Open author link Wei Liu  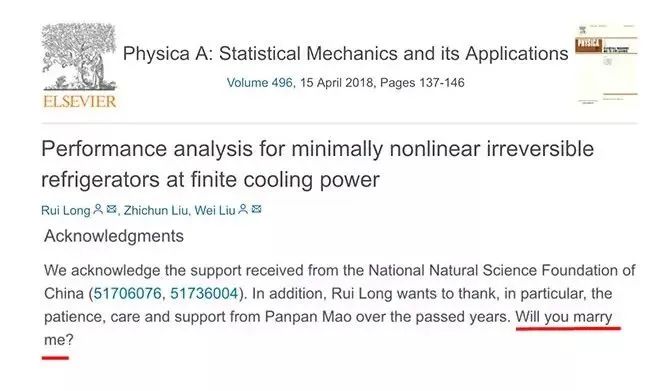tap(215, 210)
